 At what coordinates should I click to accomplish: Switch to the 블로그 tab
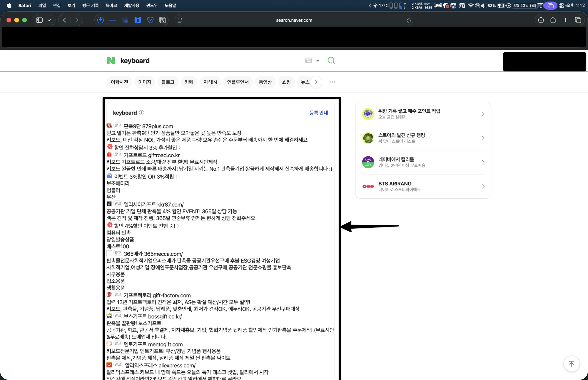(168, 82)
